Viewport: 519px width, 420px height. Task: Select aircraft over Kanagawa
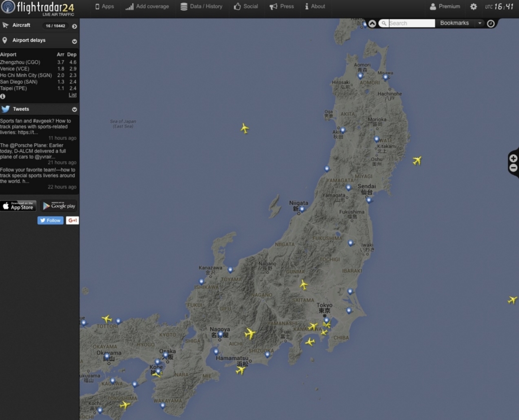(x=313, y=327)
